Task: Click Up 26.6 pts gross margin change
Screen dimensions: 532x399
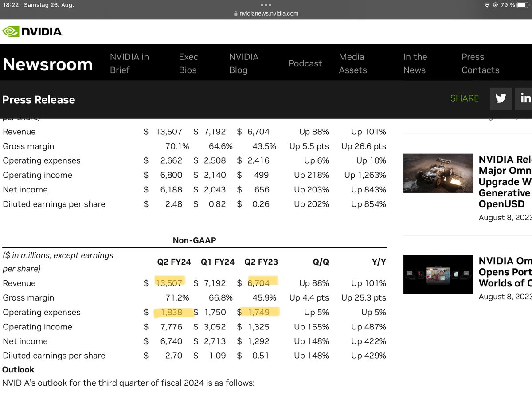Action: 364,146
